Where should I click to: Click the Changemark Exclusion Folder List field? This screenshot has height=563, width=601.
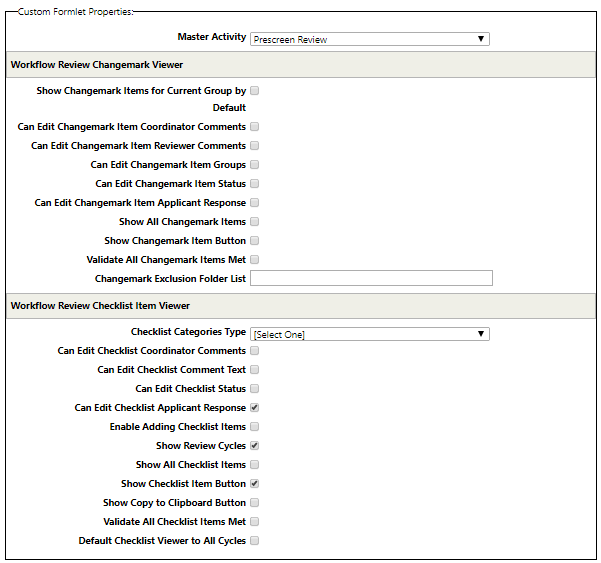coord(371,278)
